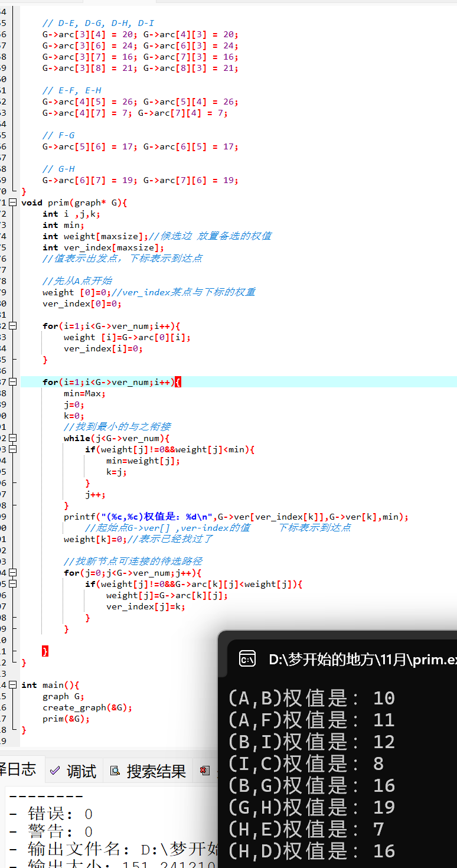Click the comment '//找到最小的与之衔接'
Screen dimensions: 457x868
[117, 427]
